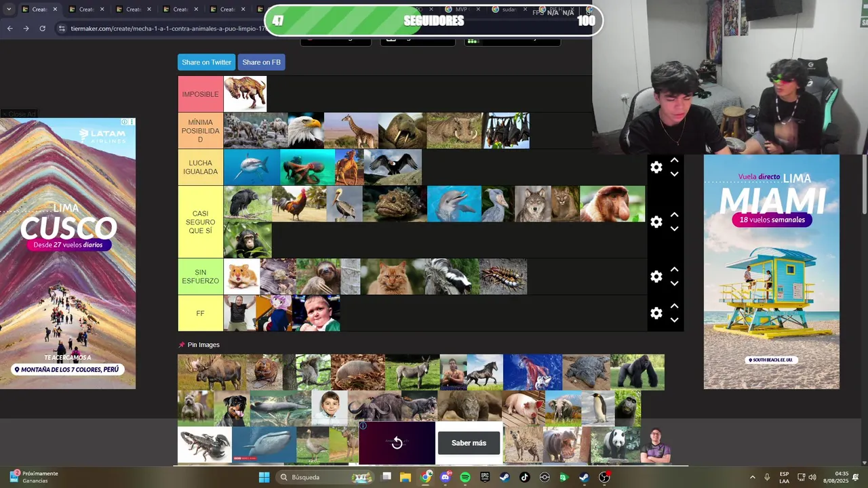
Task: Move SIN ESFUERZO row down with arrow
Action: (x=674, y=283)
